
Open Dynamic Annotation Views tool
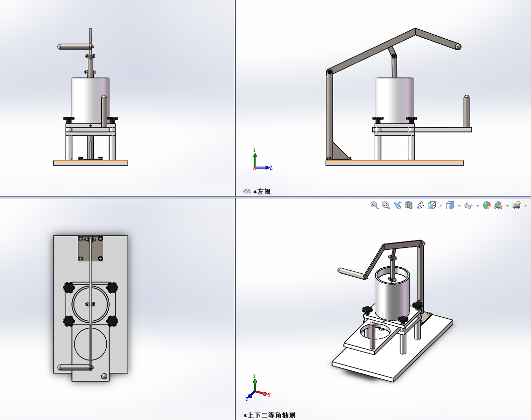[420, 205]
